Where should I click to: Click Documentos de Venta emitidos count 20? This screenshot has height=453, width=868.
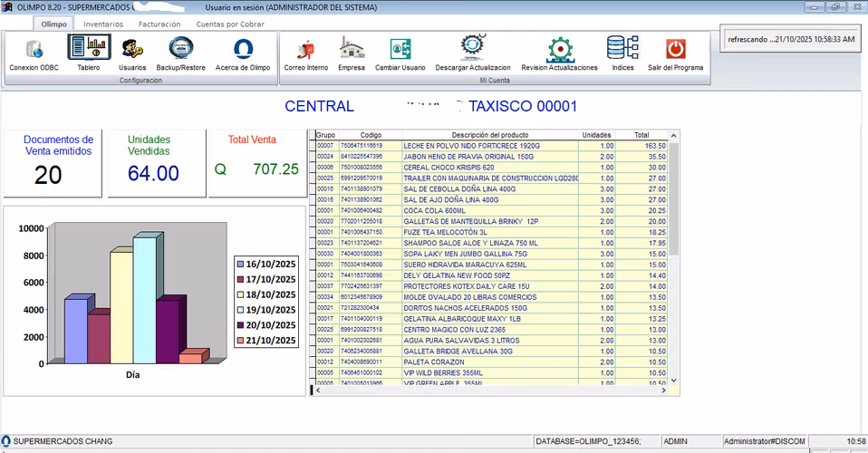pyautogui.click(x=48, y=175)
